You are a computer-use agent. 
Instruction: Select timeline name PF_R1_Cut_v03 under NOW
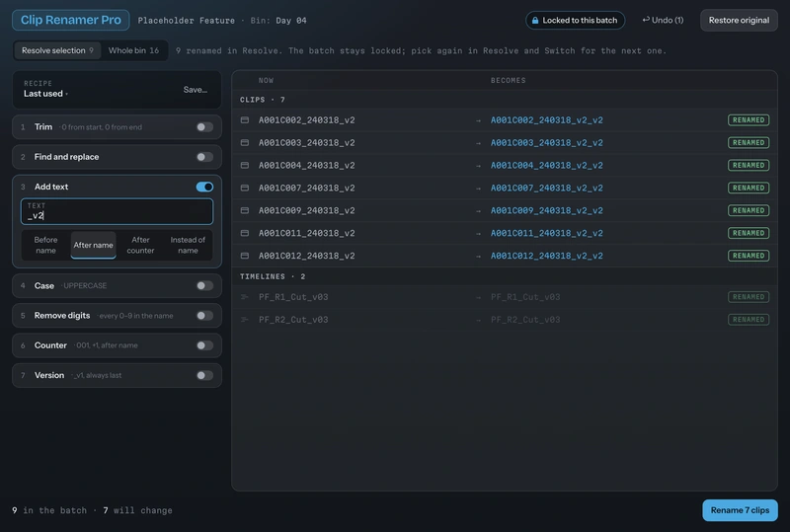[293, 297]
